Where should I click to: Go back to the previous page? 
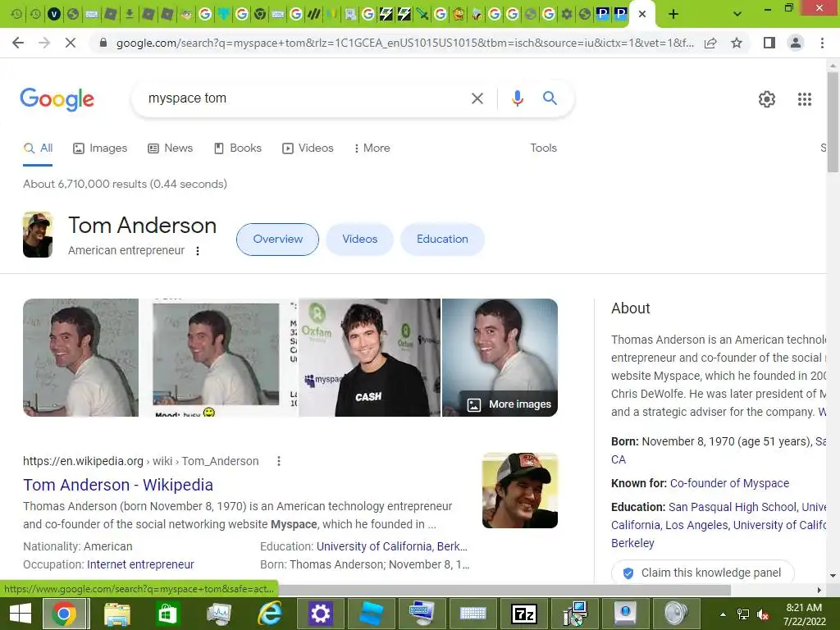pos(18,43)
